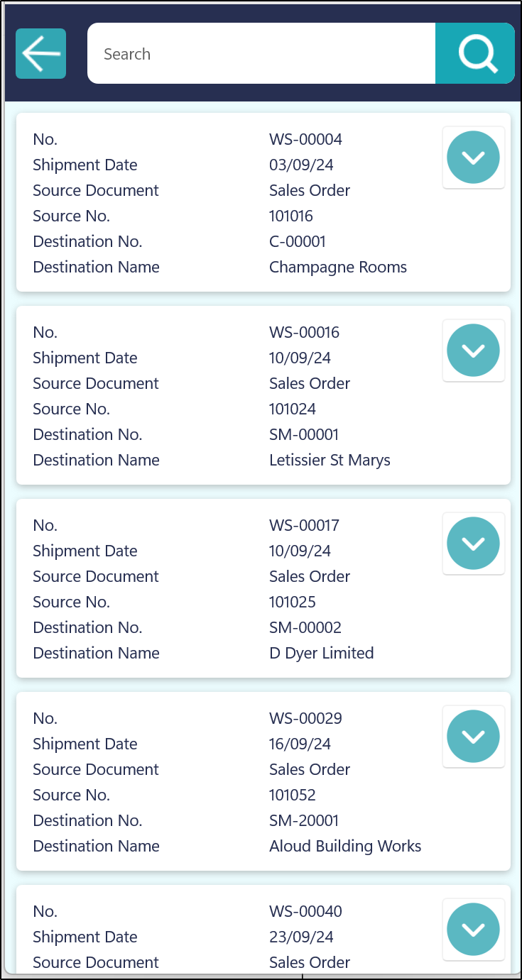Image resolution: width=522 pixels, height=980 pixels.
Task: Click the back arrow icon
Action: tap(40, 54)
